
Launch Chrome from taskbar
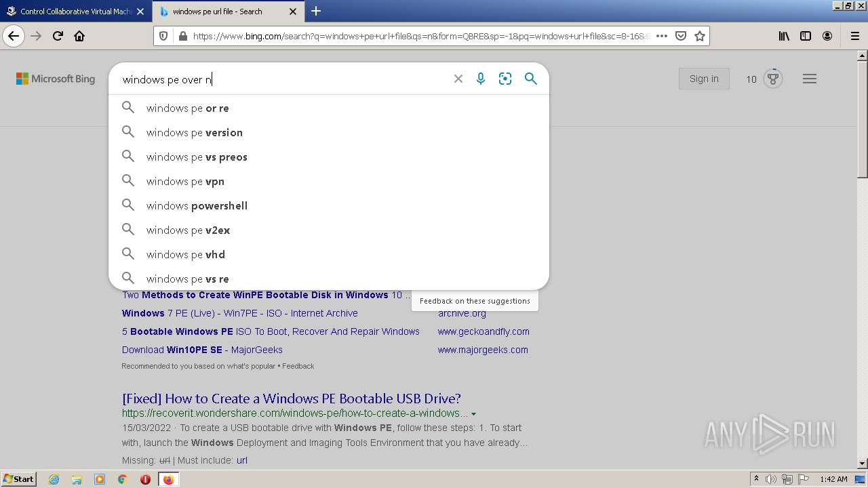(122, 479)
